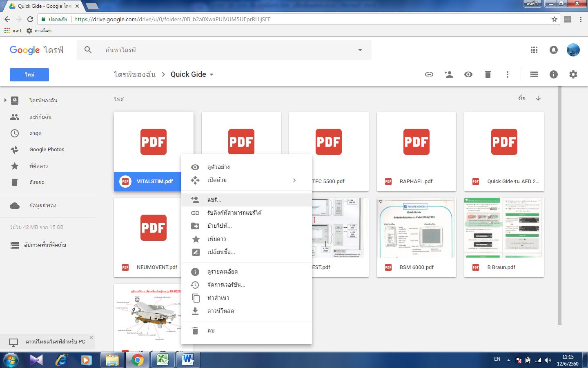Click the get shareable link icon in toolbar
The image size is (588, 368).
429,74
